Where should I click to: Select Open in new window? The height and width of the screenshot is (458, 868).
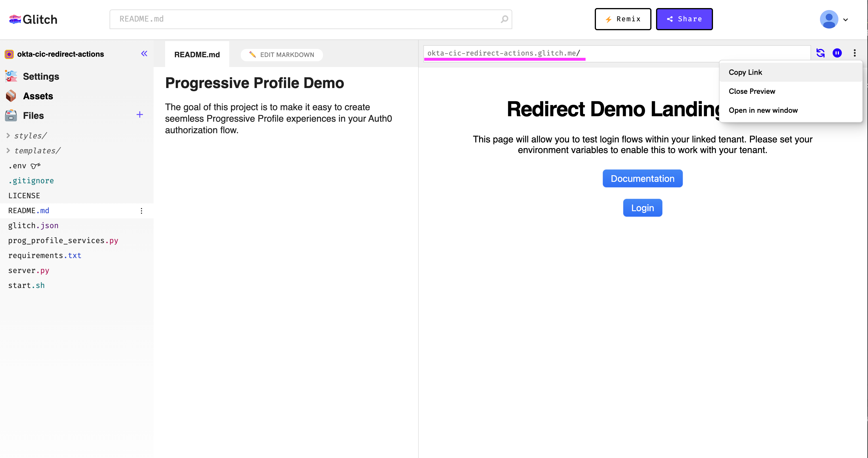coord(763,110)
